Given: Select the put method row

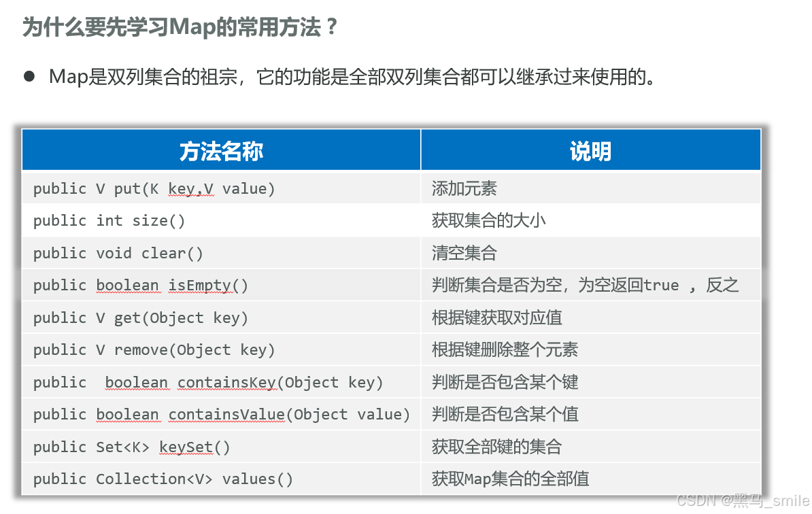Looking at the screenshot, I should pos(153,188).
